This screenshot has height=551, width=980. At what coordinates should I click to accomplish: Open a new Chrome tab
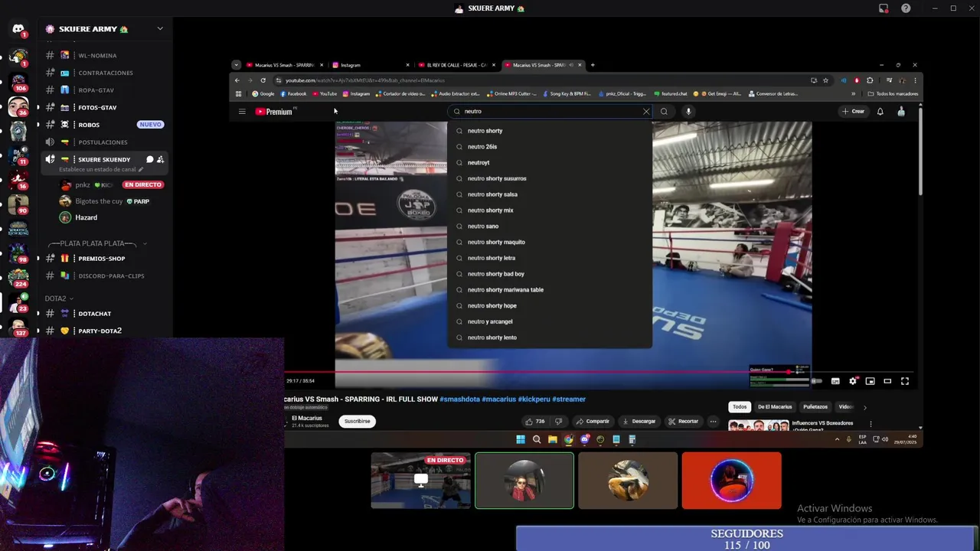593,65
